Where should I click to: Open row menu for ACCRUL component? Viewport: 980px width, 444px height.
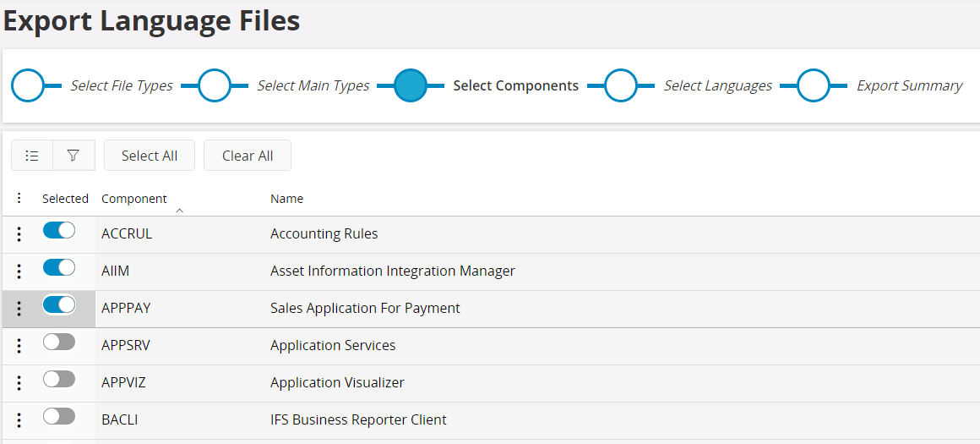click(19, 234)
